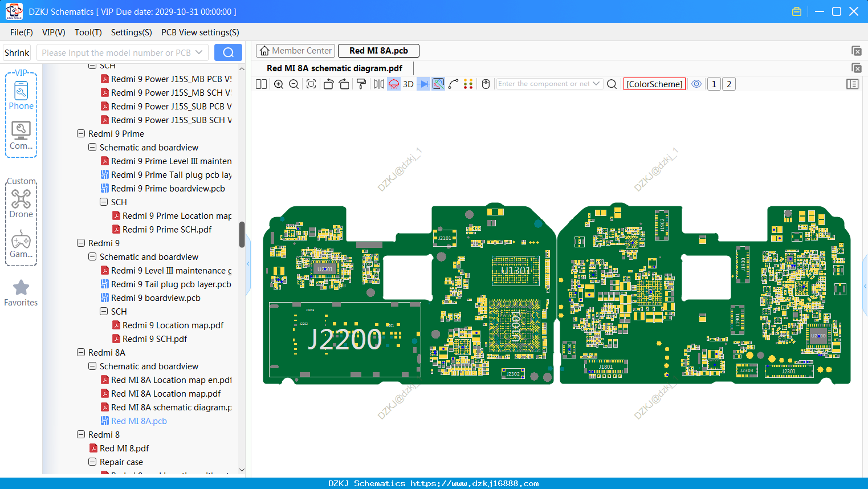Image resolution: width=868 pixels, height=489 pixels.
Task: Open the VIP(V) menu
Action: pyautogui.click(x=54, y=32)
